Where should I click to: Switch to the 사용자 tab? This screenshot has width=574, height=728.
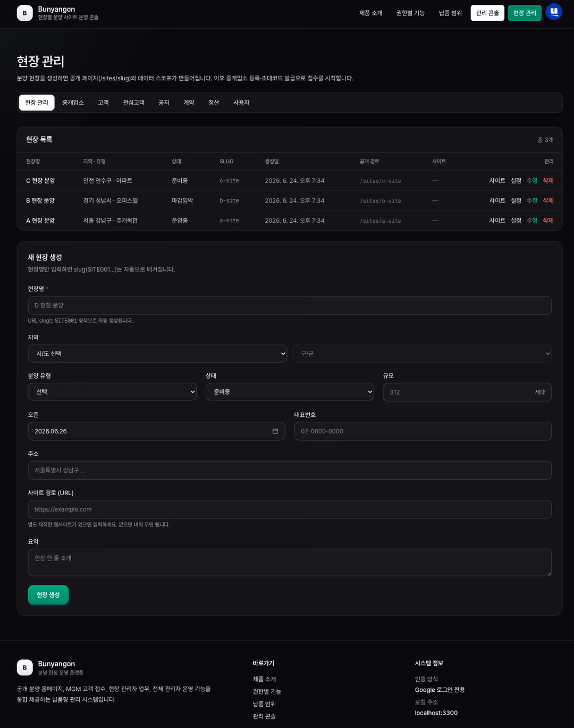click(x=241, y=103)
